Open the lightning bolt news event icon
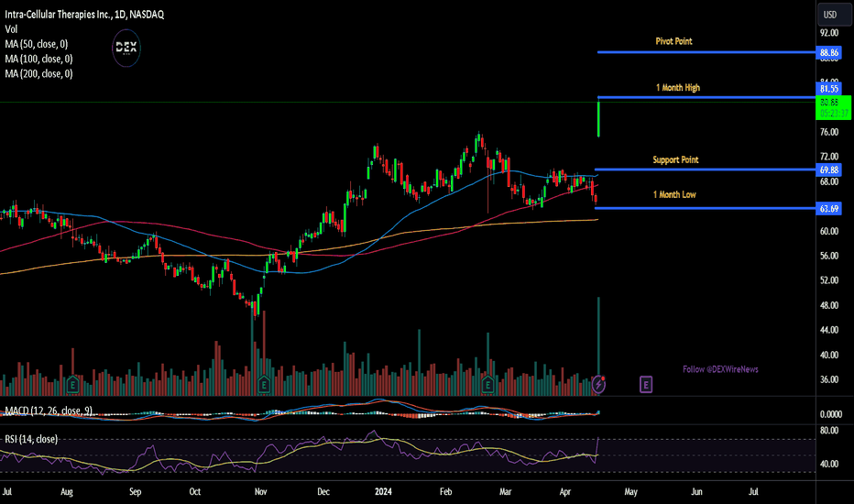Image resolution: width=854 pixels, height=504 pixels. tap(598, 385)
